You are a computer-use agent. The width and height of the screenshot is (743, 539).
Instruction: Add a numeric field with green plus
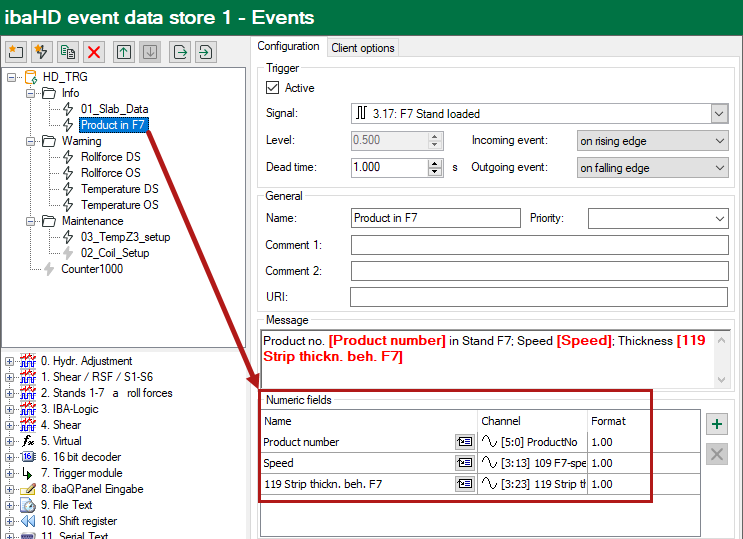[x=716, y=424]
